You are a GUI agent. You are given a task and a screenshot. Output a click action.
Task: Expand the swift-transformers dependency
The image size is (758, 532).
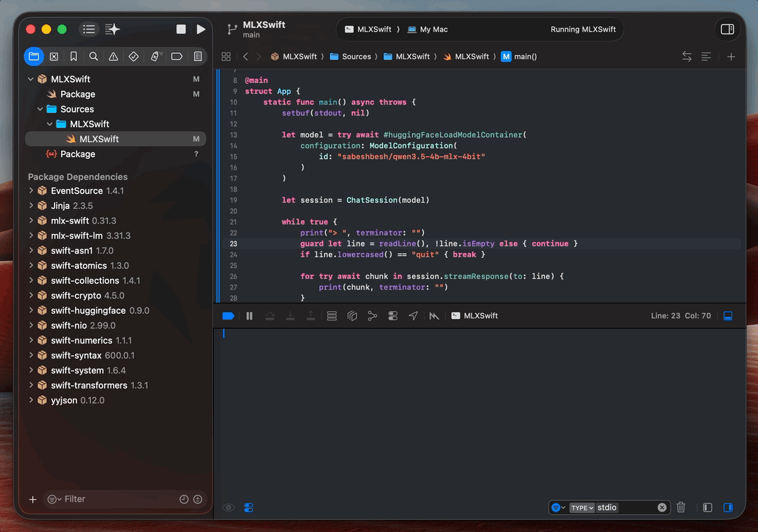(31, 385)
